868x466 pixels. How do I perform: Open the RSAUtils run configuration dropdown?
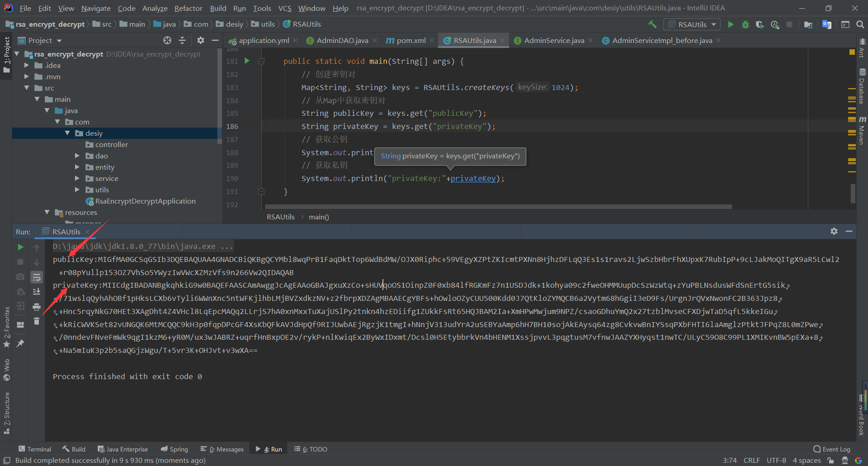692,24
